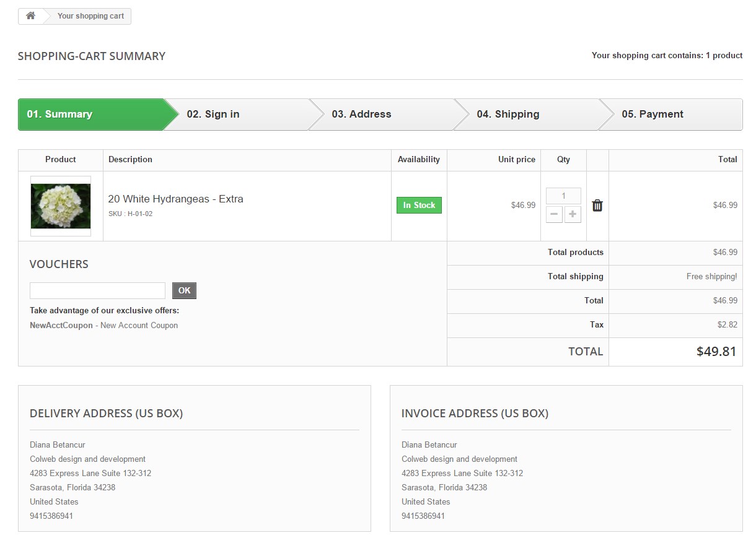The height and width of the screenshot is (538, 756).
Task: Click the Delivery Address (US Box) heading
Action: click(x=106, y=414)
